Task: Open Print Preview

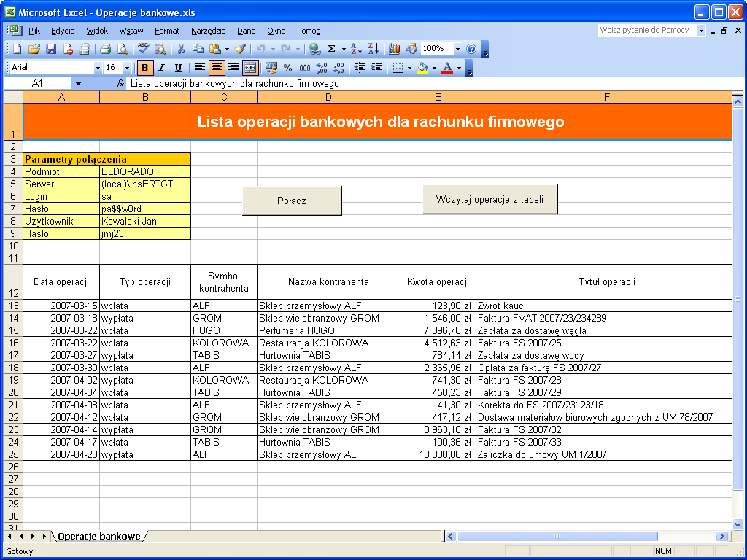Action: (x=123, y=49)
